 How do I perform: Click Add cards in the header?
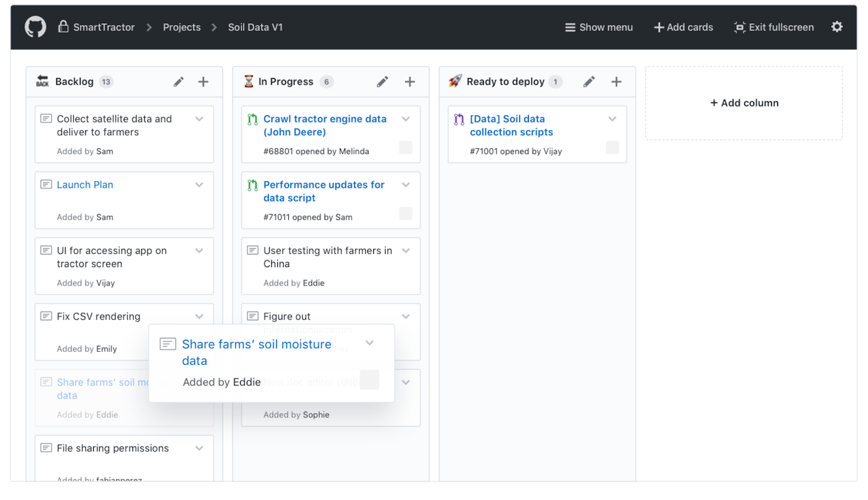click(x=683, y=27)
